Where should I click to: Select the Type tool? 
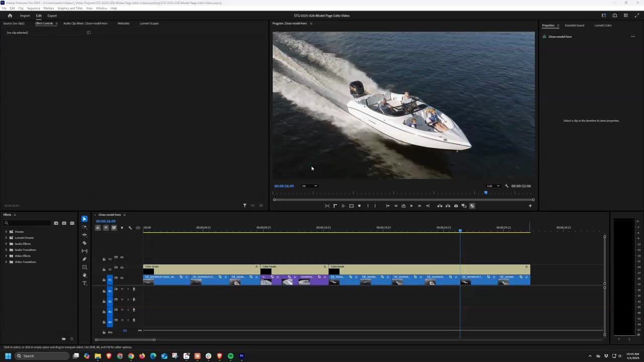(x=85, y=283)
